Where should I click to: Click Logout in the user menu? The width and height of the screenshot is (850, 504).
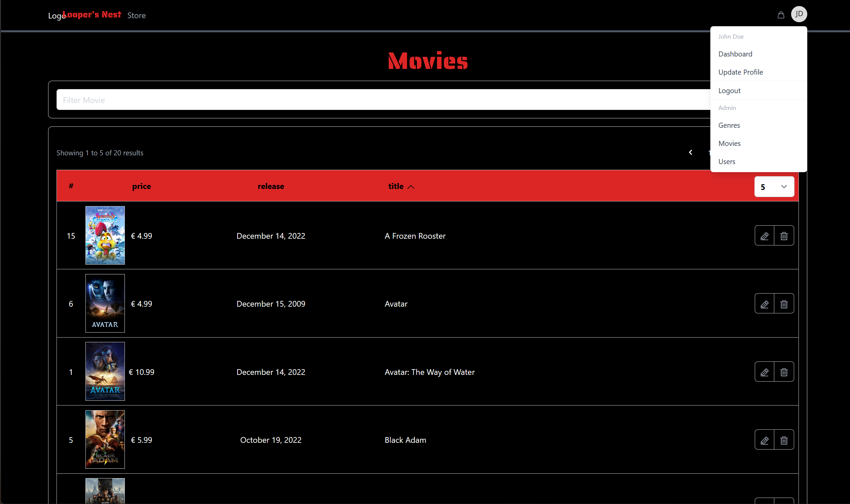point(729,91)
